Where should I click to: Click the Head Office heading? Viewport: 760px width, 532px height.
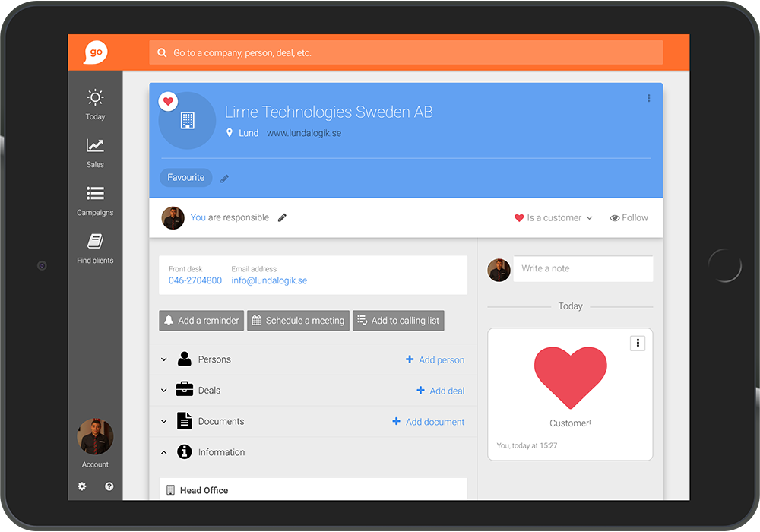click(x=204, y=490)
